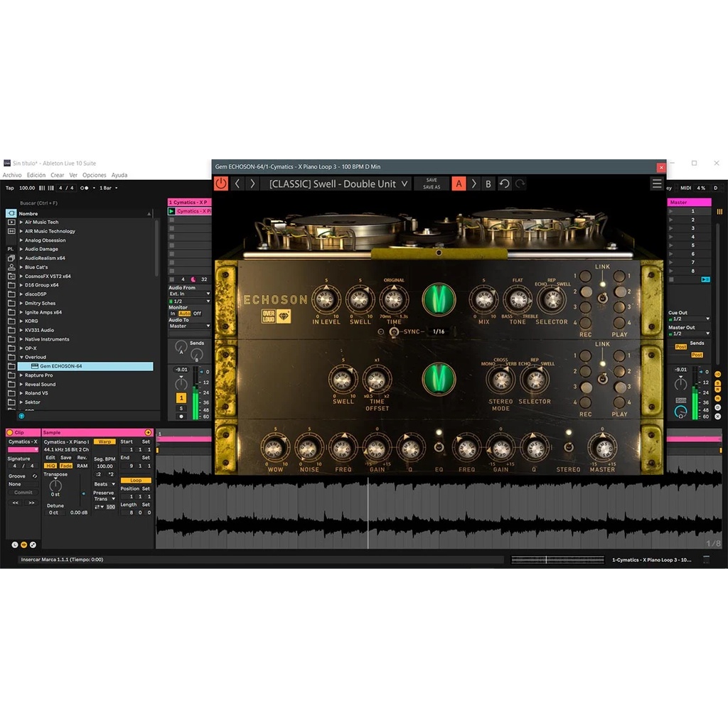Click the metronome icon in transport bar
Image resolution: width=728 pixels, height=728 pixels.
click(84, 188)
